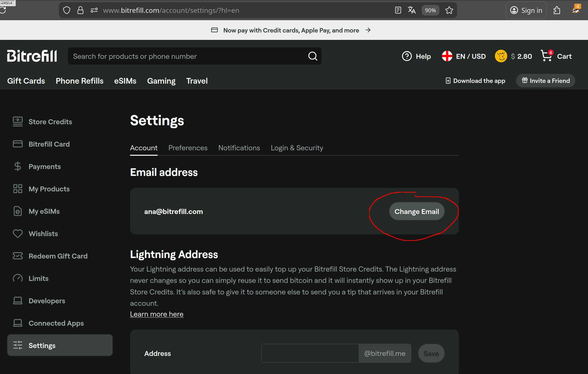Switch to the Preferences tab
588x374 pixels.
188,148
